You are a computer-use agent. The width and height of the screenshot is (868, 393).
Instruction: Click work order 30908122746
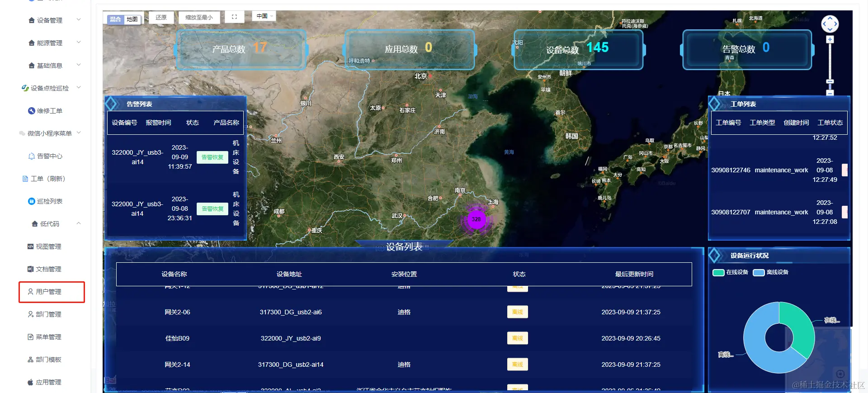[731, 170]
